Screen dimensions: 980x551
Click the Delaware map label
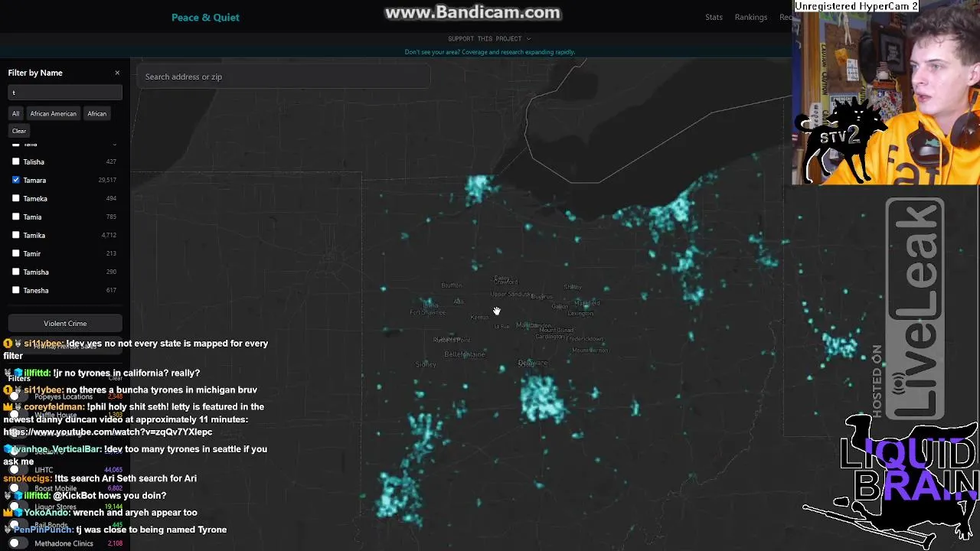coord(533,363)
